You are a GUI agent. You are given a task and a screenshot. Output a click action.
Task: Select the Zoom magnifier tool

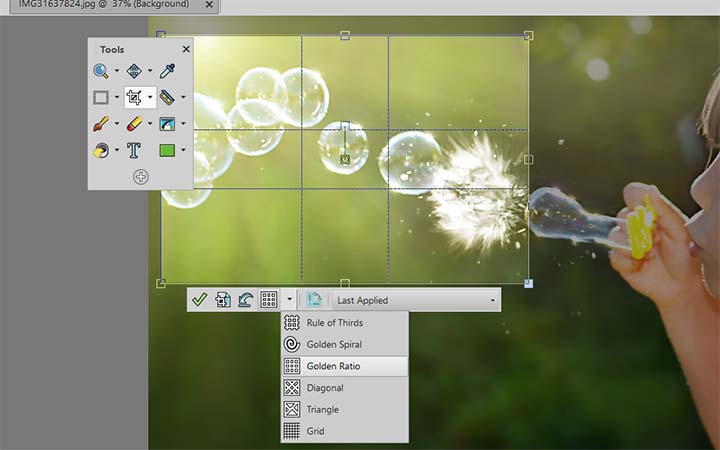pos(101,71)
